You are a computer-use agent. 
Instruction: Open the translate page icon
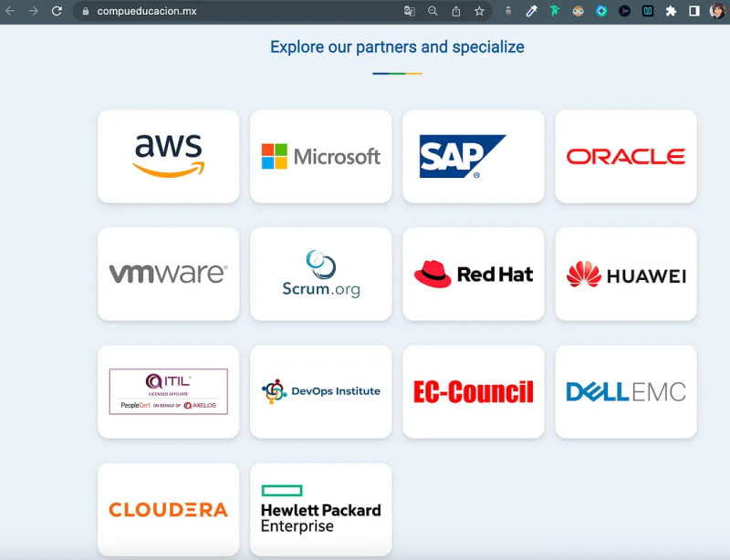tap(409, 11)
